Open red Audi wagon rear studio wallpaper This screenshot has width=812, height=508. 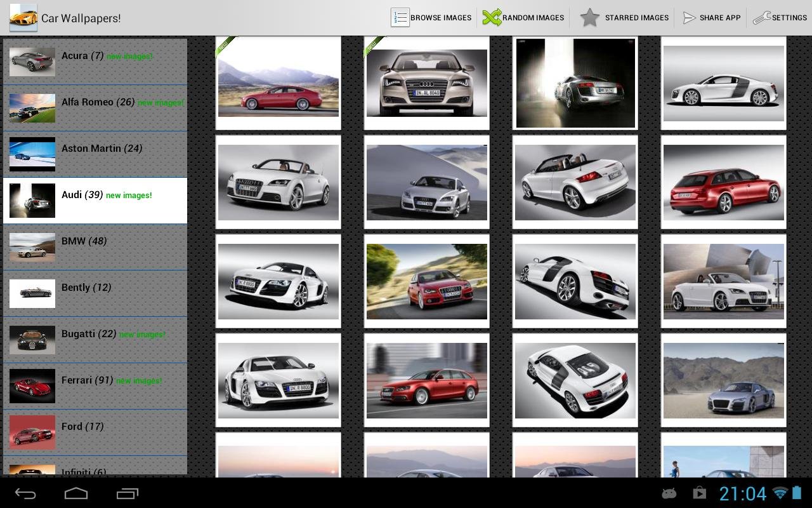(724, 182)
